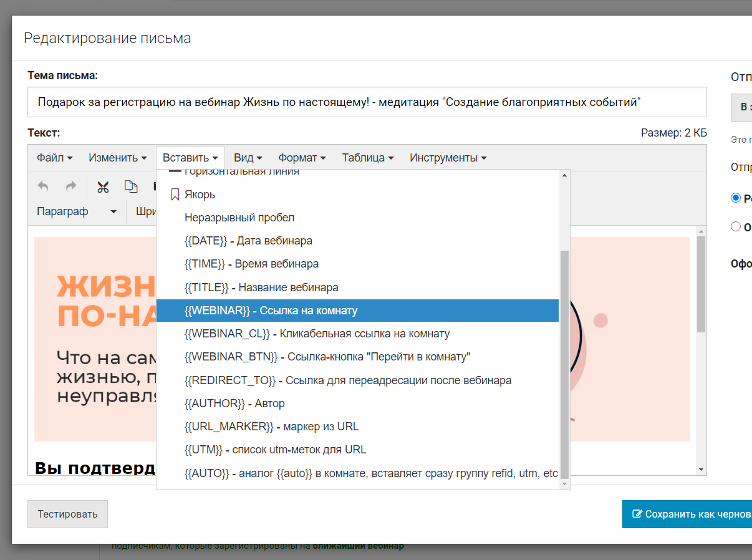Screen dimensions: 752x560
Task: Open the Таблица menu
Action: point(367,158)
